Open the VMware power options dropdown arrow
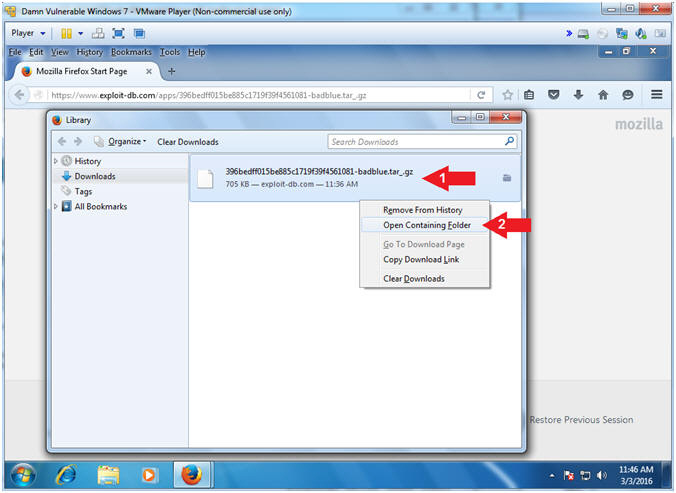676x493 pixels. pos(81,33)
